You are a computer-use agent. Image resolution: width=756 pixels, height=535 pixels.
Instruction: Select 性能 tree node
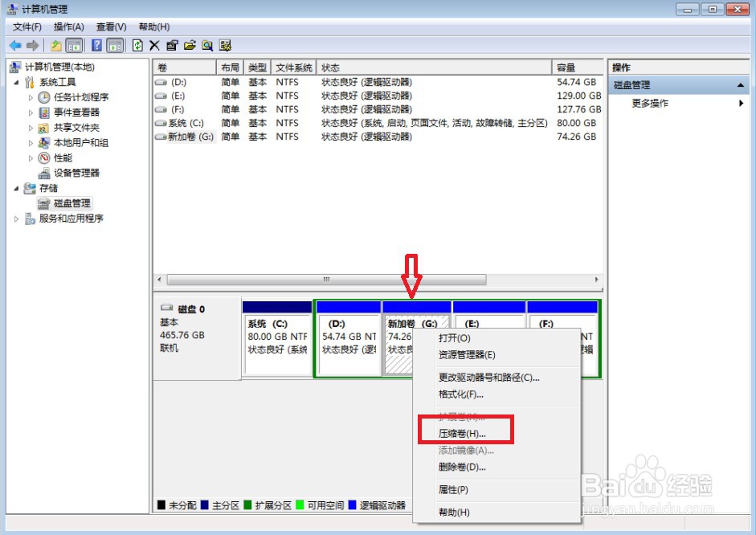pyautogui.click(x=63, y=157)
